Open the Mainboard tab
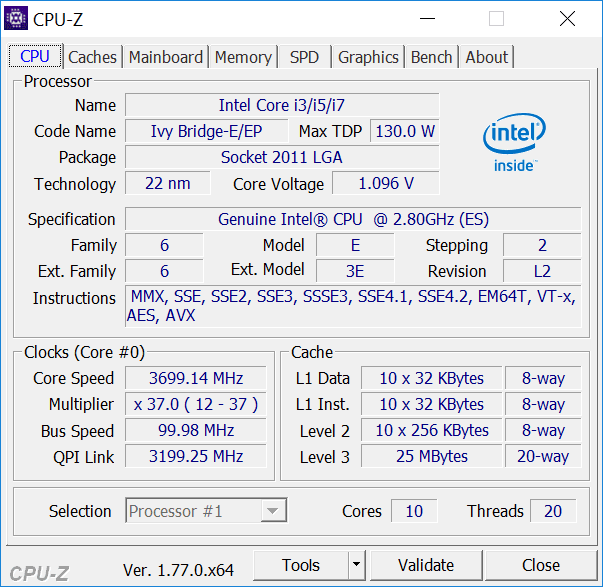 pyautogui.click(x=166, y=57)
